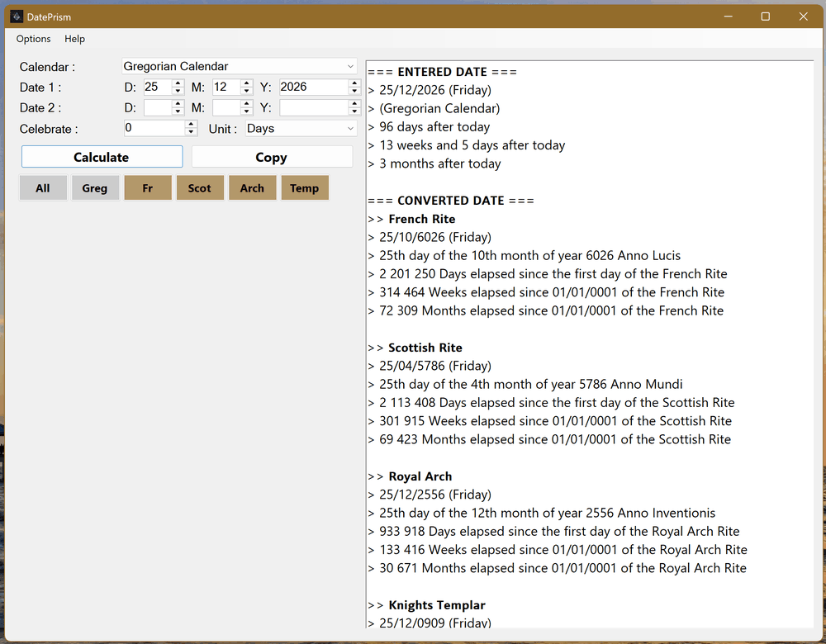Increase Date 1 month with up arrow
The width and height of the screenshot is (826, 644).
(246, 83)
